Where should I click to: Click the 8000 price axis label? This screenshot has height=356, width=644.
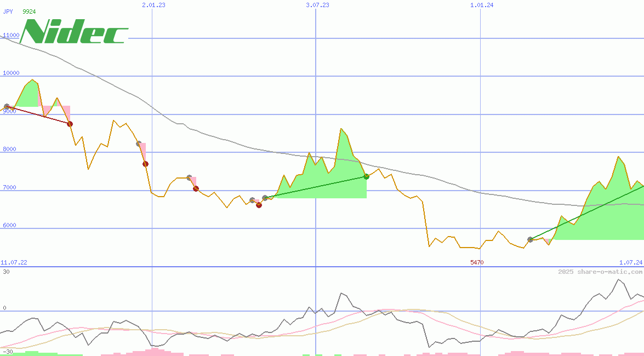pos(9,150)
